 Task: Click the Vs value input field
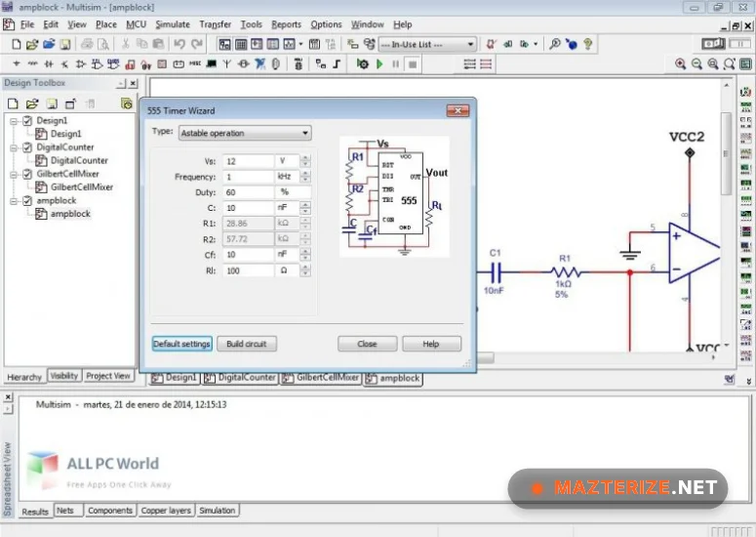pyautogui.click(x=248, y=161)
